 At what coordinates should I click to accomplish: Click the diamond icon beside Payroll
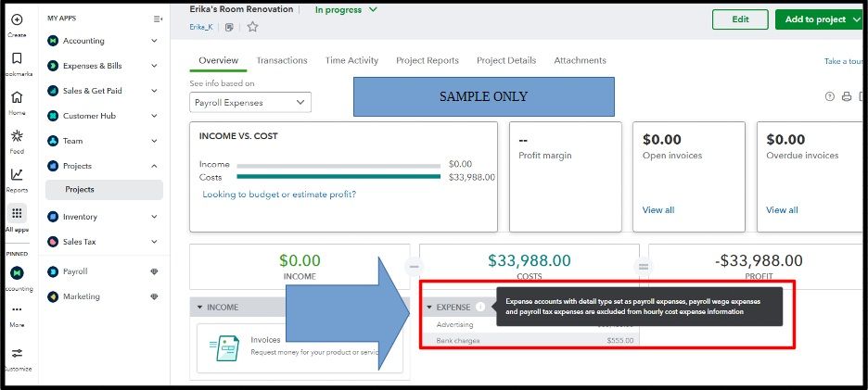[x=155, y=271]
